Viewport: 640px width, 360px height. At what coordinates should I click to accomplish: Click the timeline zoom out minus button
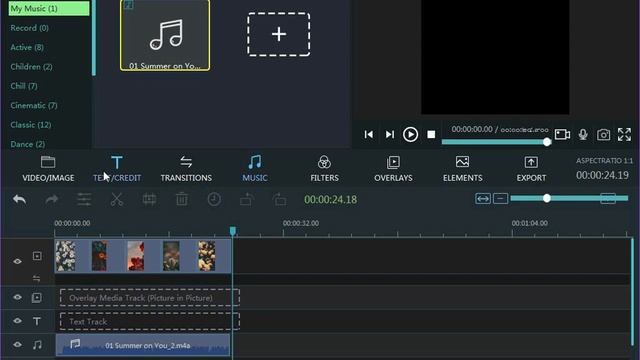click(x=500, y=199)
